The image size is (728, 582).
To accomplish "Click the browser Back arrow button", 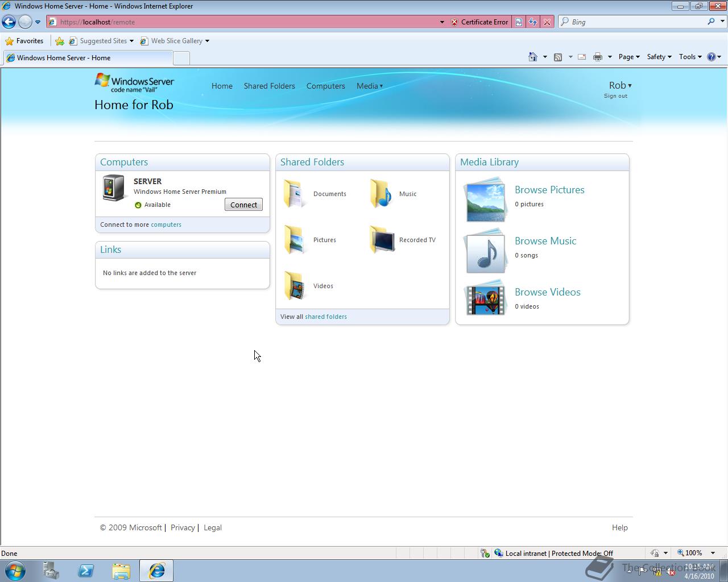I will (x=9, y=22).
